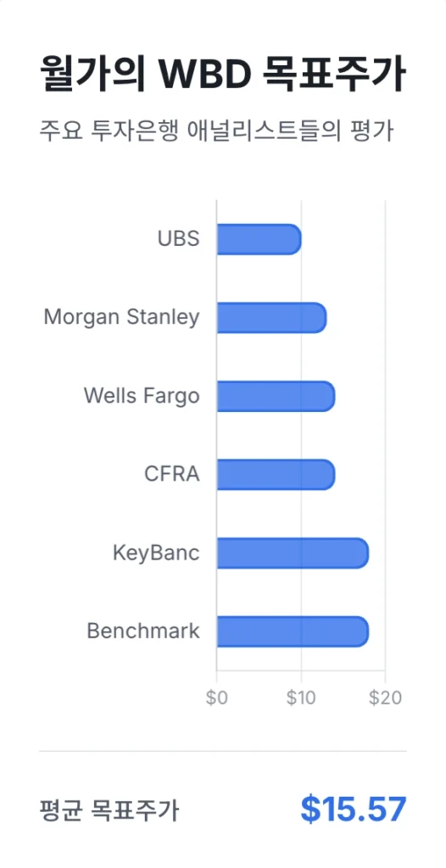Click the $0 axis tick label
This screenshot has width=446, height=868.
tap(216, 698)
